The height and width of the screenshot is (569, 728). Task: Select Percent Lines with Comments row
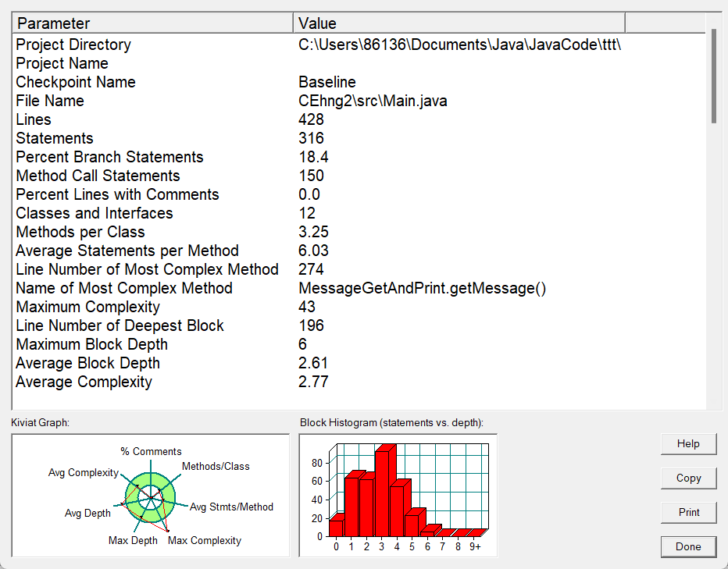117,194
